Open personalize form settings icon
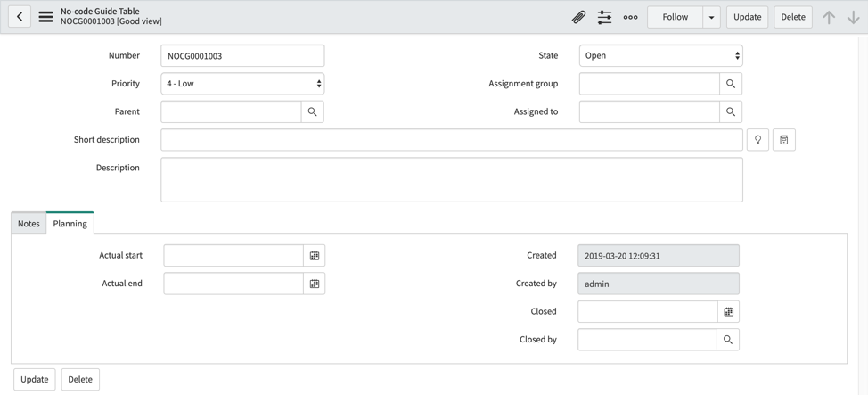The width and height of the screenshot is (868, 395). point(604,17)
